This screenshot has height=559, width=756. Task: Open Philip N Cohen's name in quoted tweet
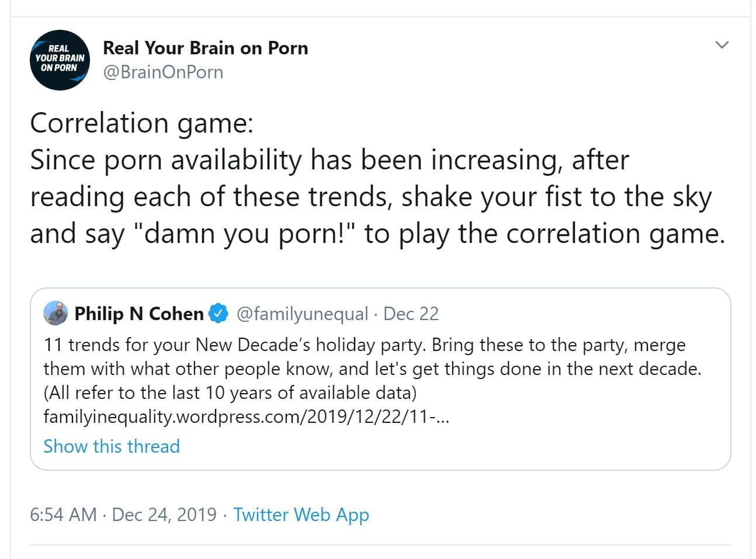(139, 314)
